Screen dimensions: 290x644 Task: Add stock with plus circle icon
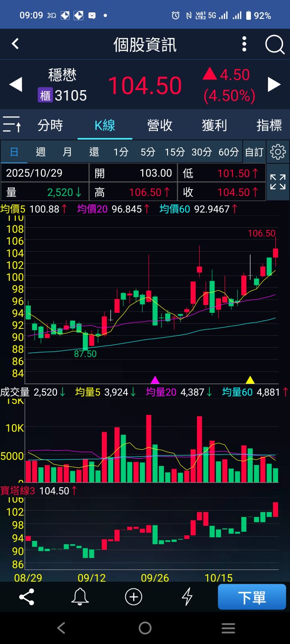point(133,597)
